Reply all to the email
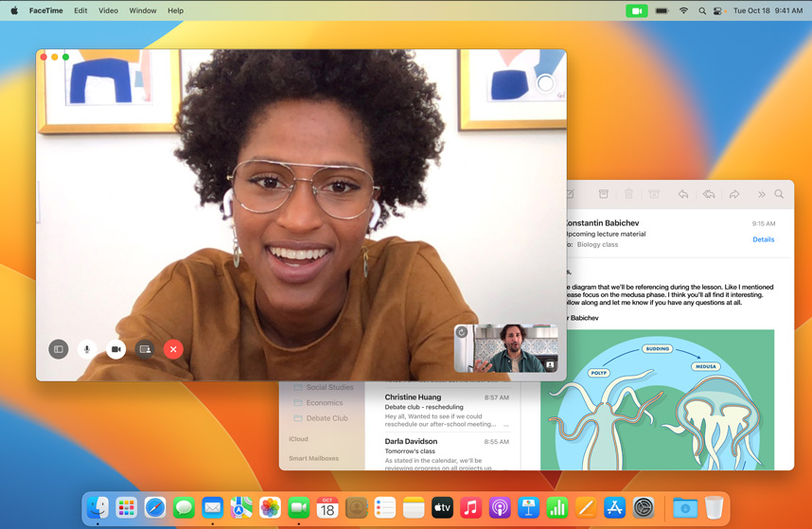This screenshot has width=812, height=529. 708,194
